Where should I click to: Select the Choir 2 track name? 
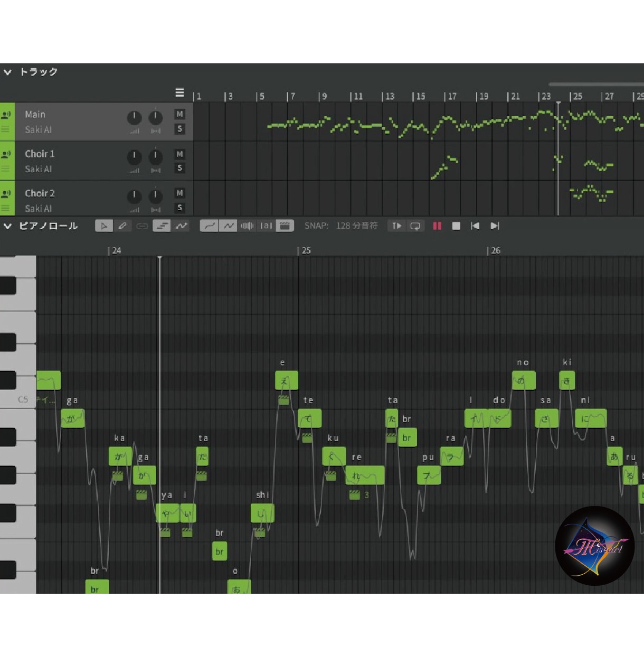40,193
